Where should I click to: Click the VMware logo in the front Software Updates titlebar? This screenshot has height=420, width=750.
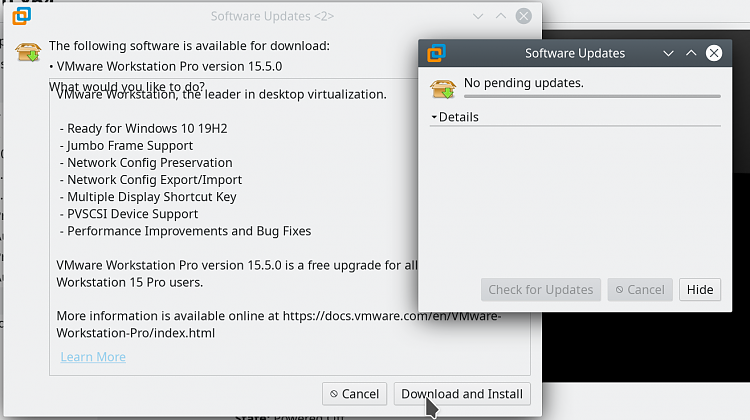[436, 53]
